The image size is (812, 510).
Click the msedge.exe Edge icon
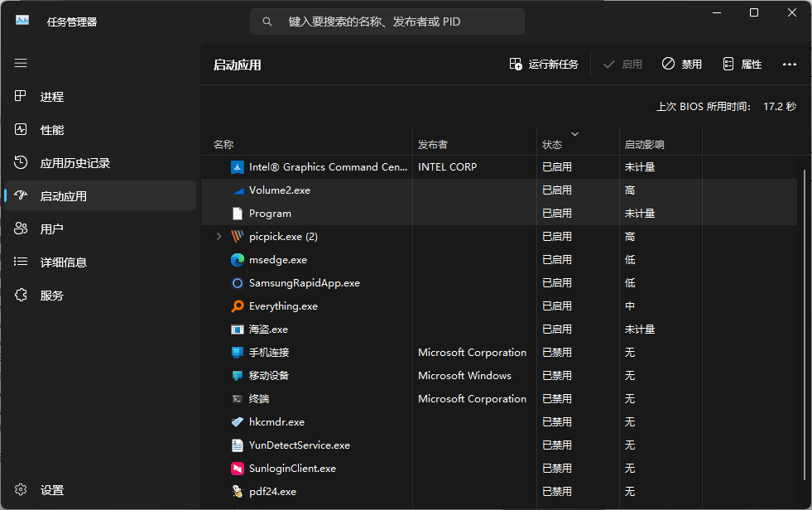pyautogui.click(x=238, y=259)
